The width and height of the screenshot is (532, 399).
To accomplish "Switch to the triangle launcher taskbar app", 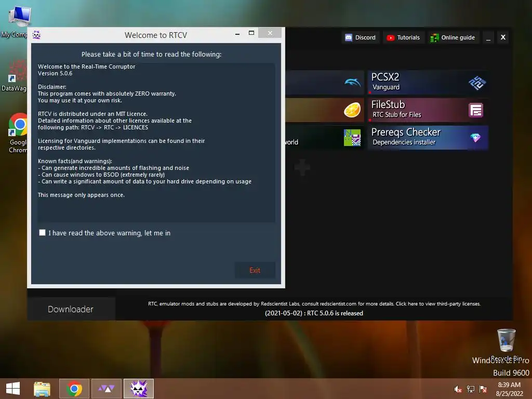I will (107, 389).
